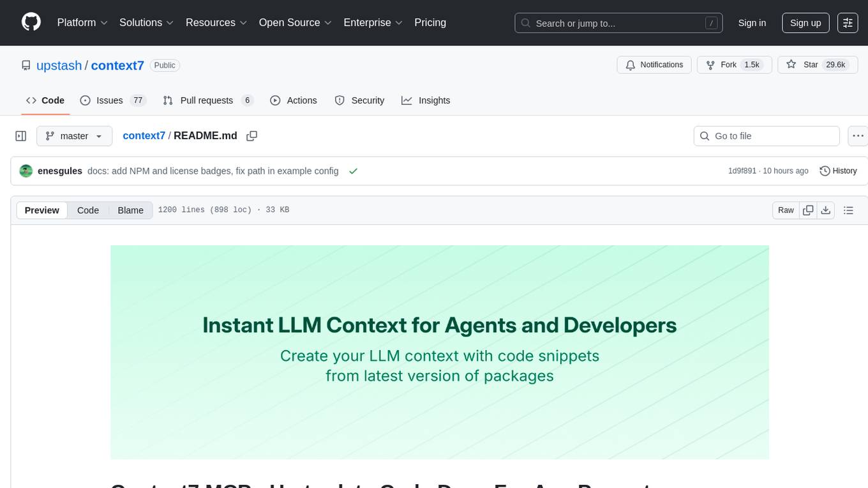Fork the repository with the Fork button
The image size is (868, 488).
(x=734, y=65)
